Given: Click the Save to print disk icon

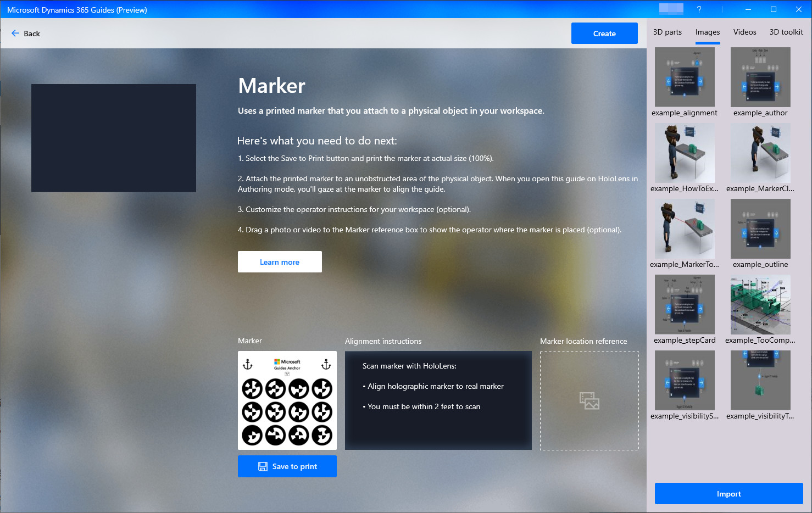Looking at the screenshot, I should (263, 466).
